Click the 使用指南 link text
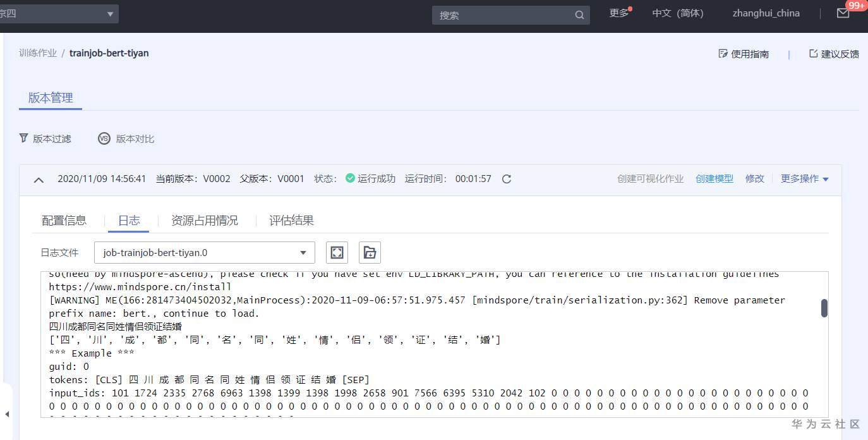868x440 pixels. coord(750,54)
